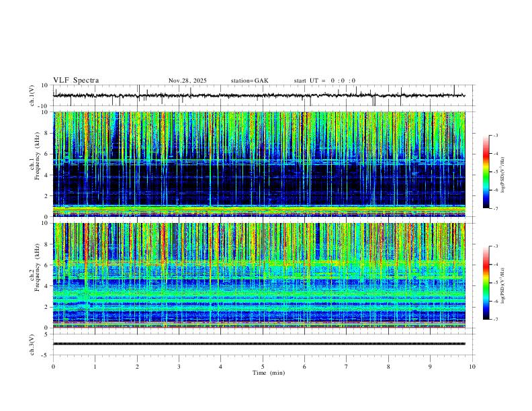532x411 pixels.
Task: Click the ch.3 black signal trace
Action: coord(259,344)
